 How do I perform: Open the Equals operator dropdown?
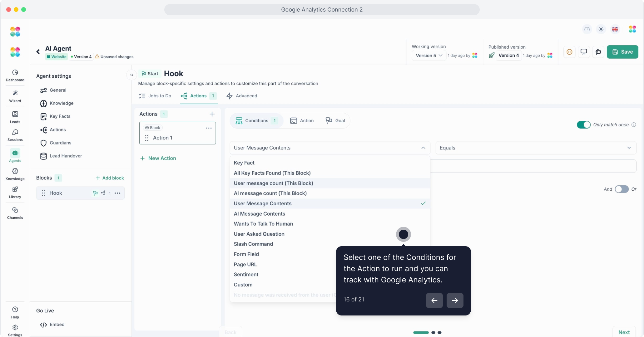(x=535, y=148)
